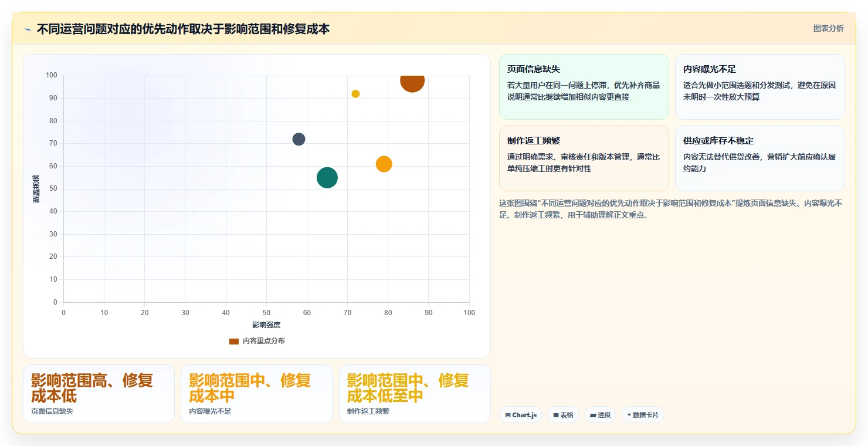868x446 pixels.
Task: Click the 影响范围中、修复成本低至中 stat card
Action: click(415, 394)
